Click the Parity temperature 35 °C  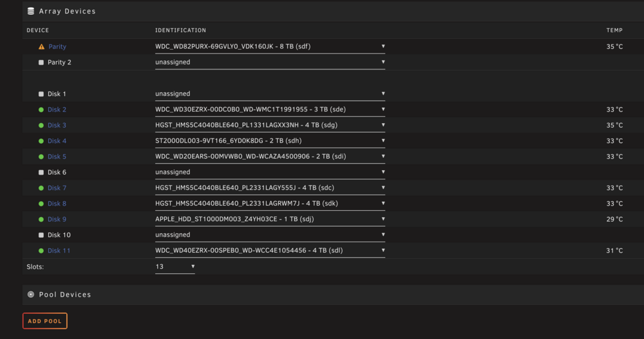614,47
